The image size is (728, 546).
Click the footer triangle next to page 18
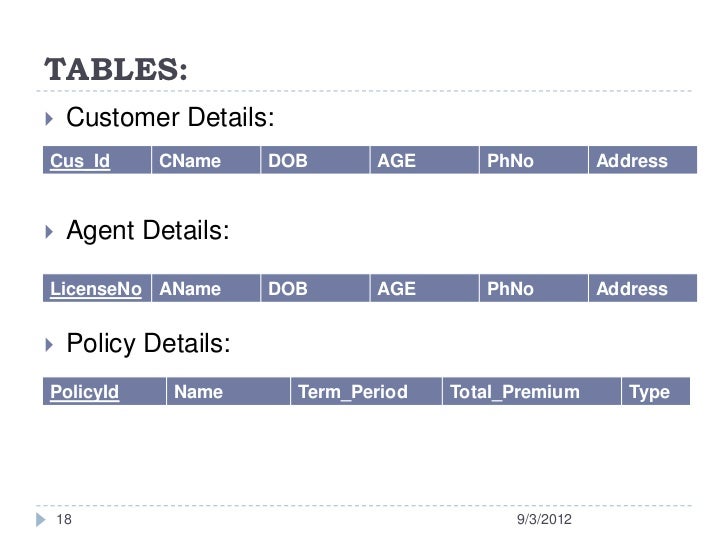click(41, 520)
